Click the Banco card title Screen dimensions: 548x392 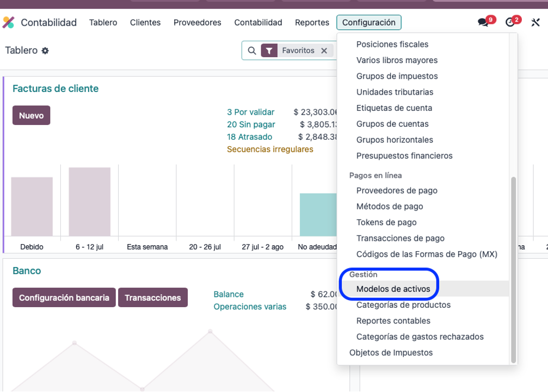tap(27, 271)
